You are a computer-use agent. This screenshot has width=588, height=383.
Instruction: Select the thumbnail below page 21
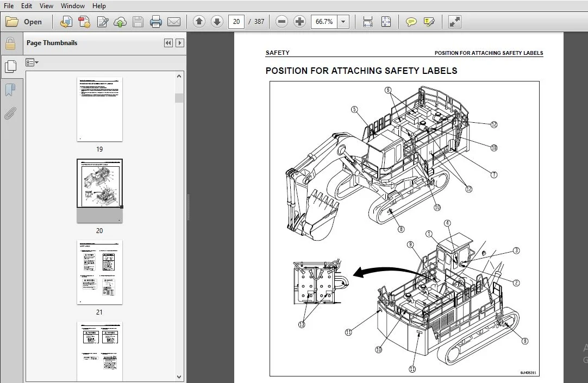click(99, 351)
